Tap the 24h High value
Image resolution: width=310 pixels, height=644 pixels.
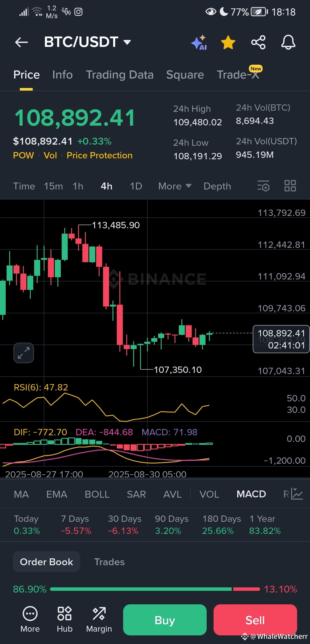(198, 122)
